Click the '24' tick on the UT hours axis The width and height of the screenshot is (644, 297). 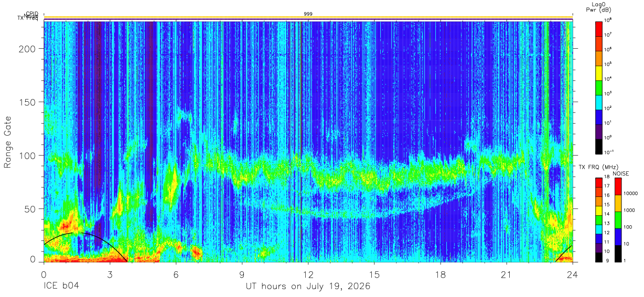[x=573, y=274]
